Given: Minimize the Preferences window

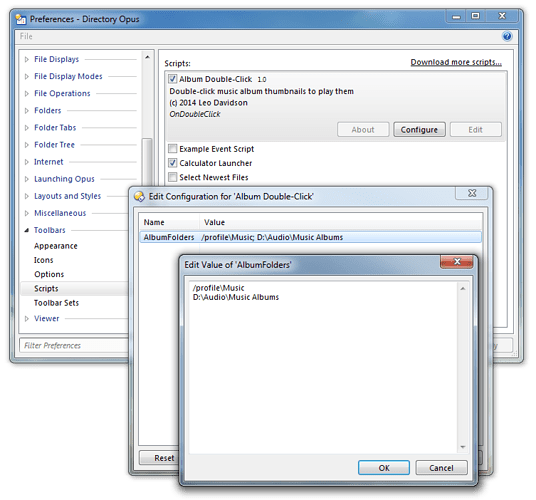Looking at the screenshot, I should (x=456, y=16).
